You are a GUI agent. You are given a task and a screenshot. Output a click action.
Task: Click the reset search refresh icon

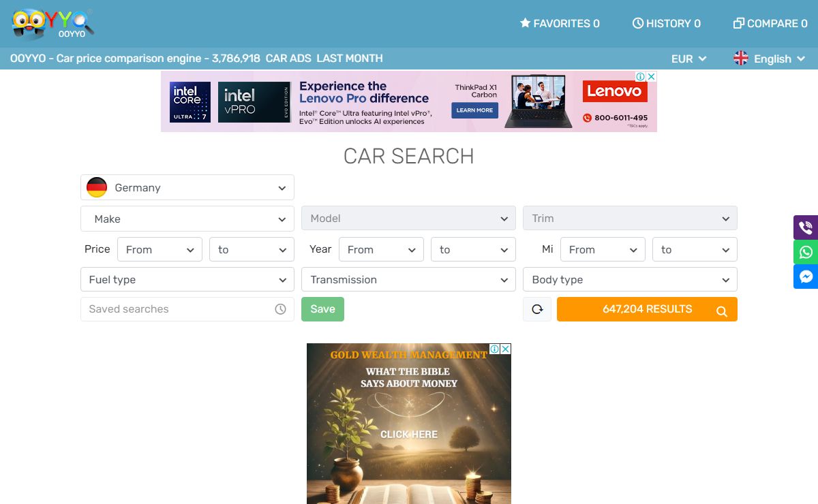click(x=537, y=309)
